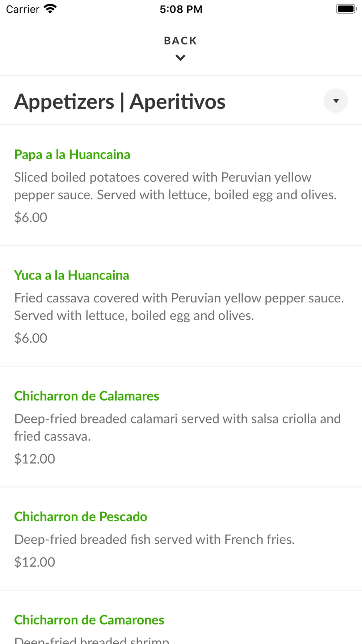Tap the calamari dish description
Screen dimensions: 362x644
click(177, 427)
